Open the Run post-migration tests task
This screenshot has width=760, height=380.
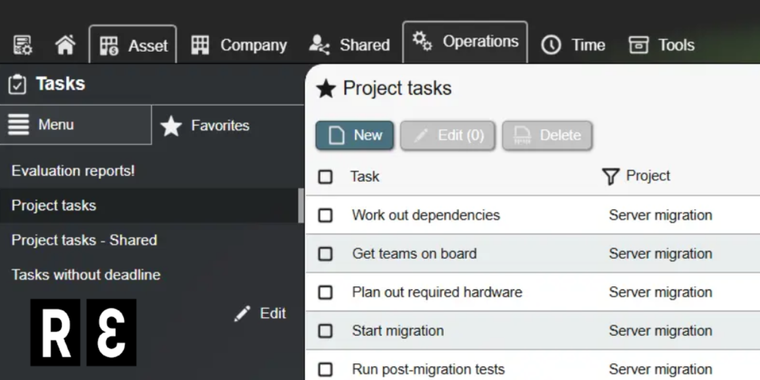click(x=428, y=369)
